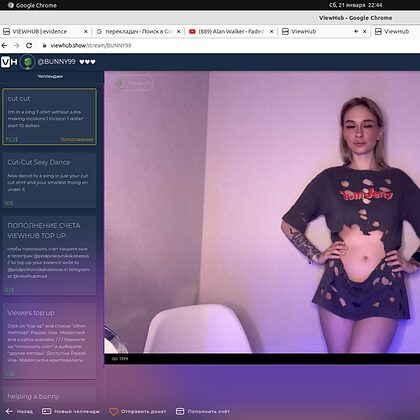Click the credit card top-up icon

(180, 411)
